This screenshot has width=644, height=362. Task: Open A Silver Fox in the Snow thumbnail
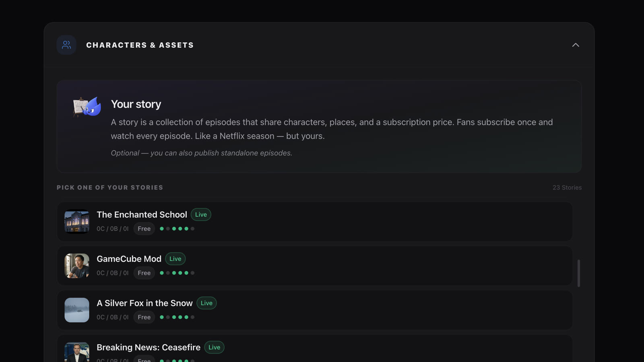click(77, 310)
